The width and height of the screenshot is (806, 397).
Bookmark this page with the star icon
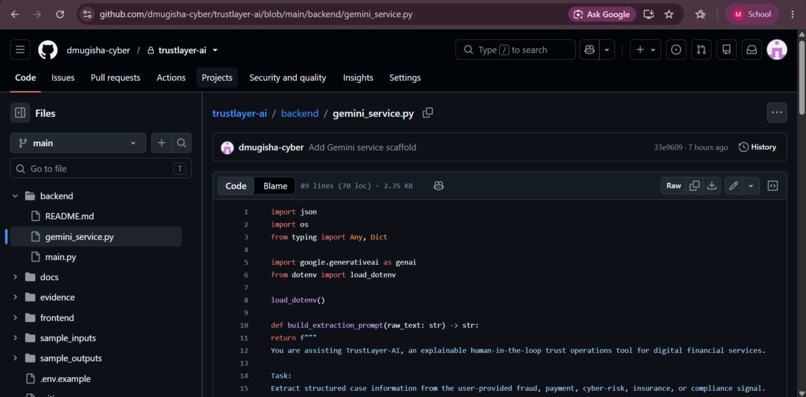tap(669, 14)
